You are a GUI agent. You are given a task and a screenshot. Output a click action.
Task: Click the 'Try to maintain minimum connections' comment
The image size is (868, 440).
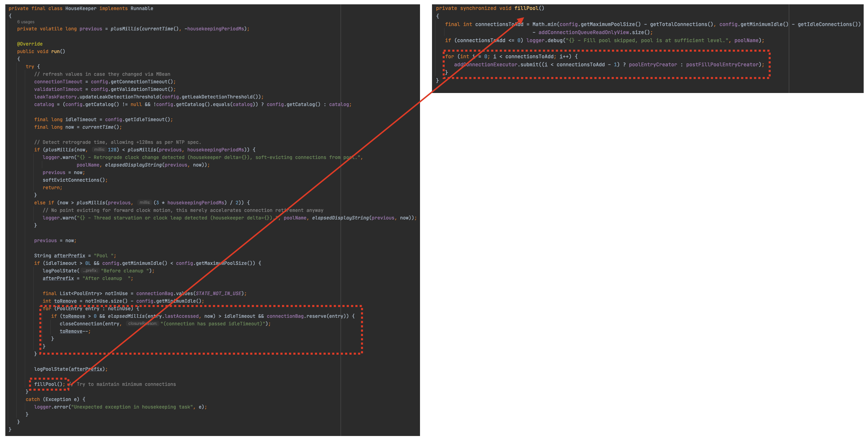coord(126,384)
